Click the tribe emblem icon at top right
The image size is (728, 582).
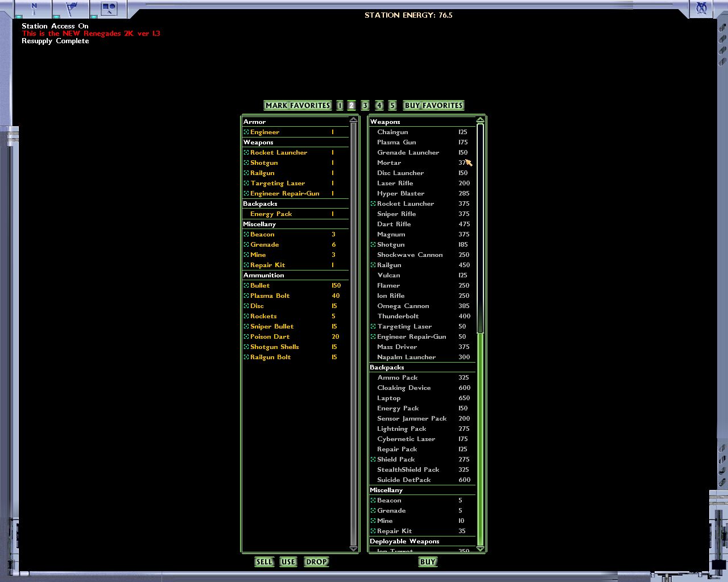tap(702, 9)
